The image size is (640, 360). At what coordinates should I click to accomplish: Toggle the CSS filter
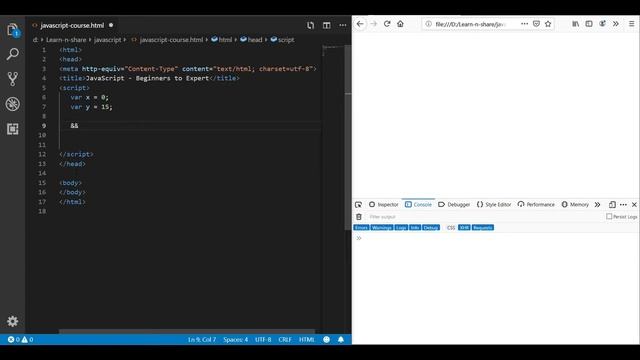point(451,228)
